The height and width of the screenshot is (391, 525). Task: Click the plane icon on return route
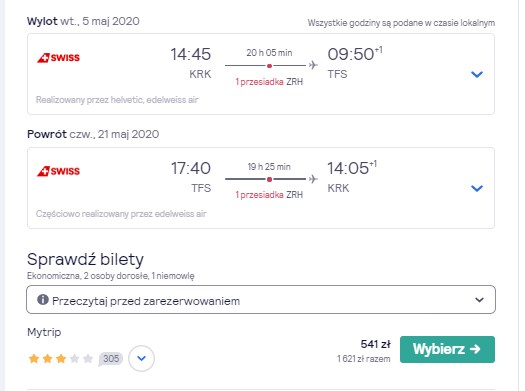[313, 179]
